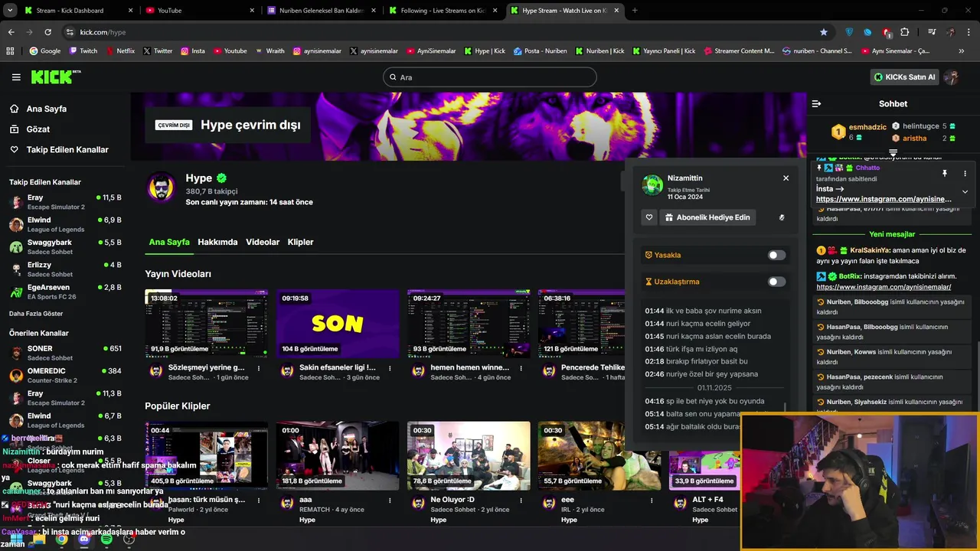Open a new browser tab
The height and width of the screenshot is (551, 980).
point(635,11)
